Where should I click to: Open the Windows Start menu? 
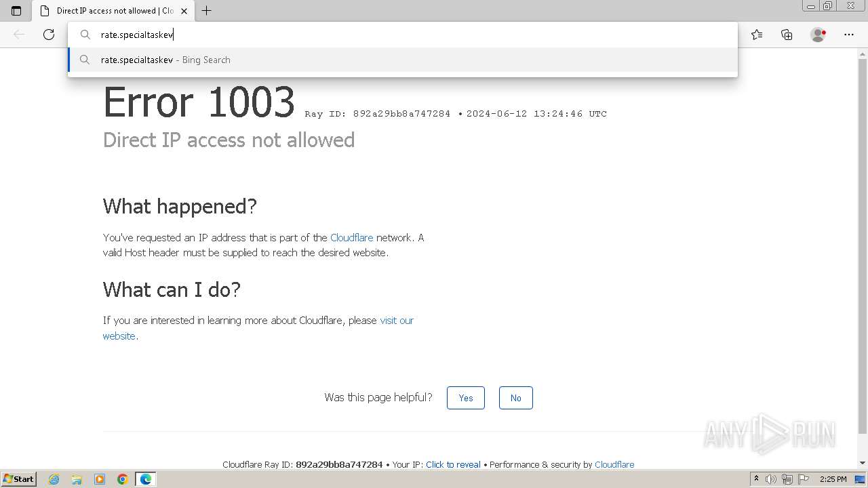tap(18, 479)
